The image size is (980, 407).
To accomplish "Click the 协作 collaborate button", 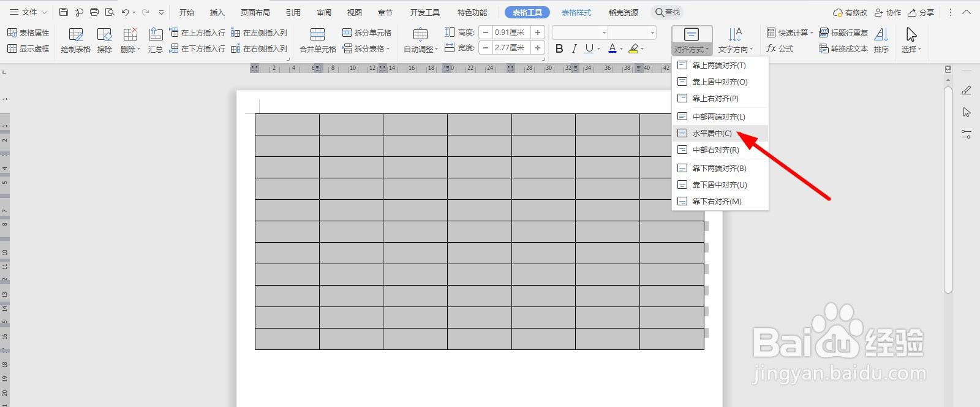I will point(888,12).
